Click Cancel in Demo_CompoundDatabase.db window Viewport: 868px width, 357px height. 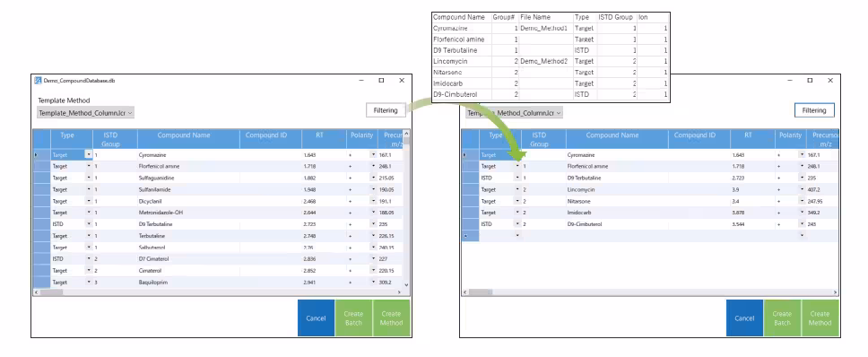coord(316,318)
